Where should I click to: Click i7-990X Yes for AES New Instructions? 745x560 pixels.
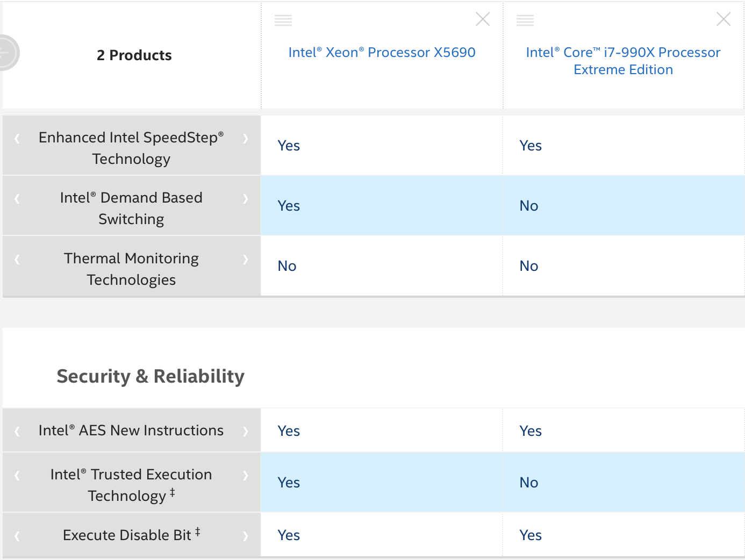[x=531, y=431]
